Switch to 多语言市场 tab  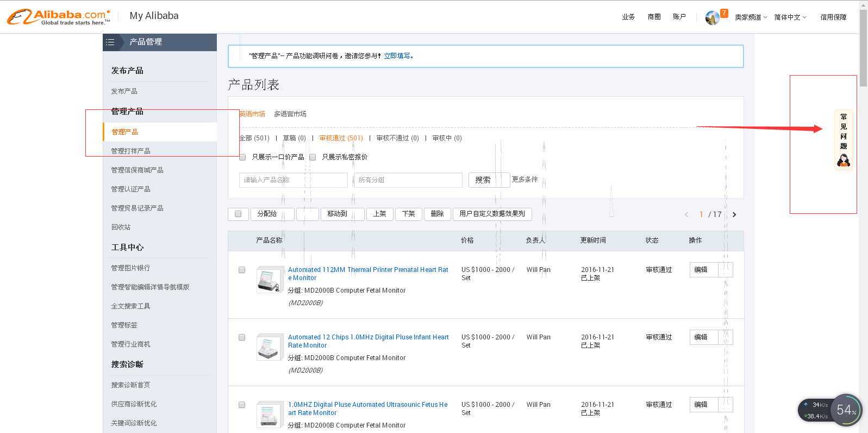point(290,114)
